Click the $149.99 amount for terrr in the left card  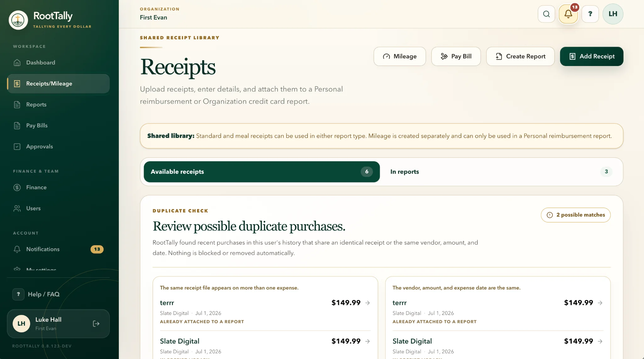pyautogui.click(x=346, y=303)
